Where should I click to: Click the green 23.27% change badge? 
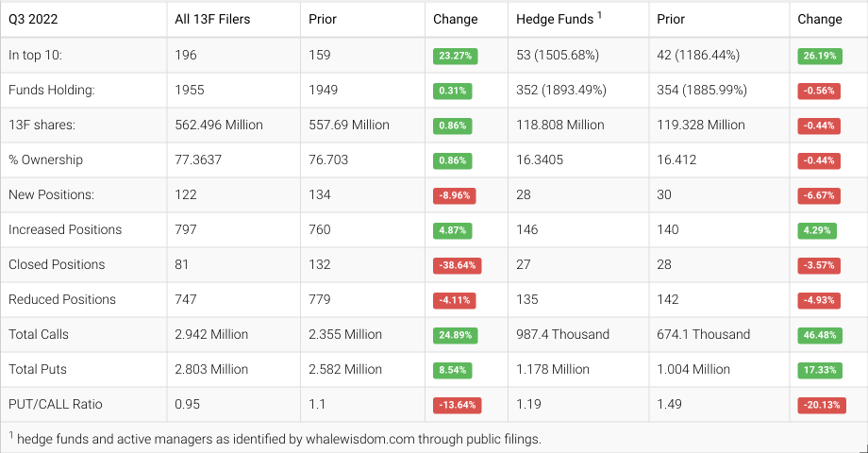tap(455, 56)
